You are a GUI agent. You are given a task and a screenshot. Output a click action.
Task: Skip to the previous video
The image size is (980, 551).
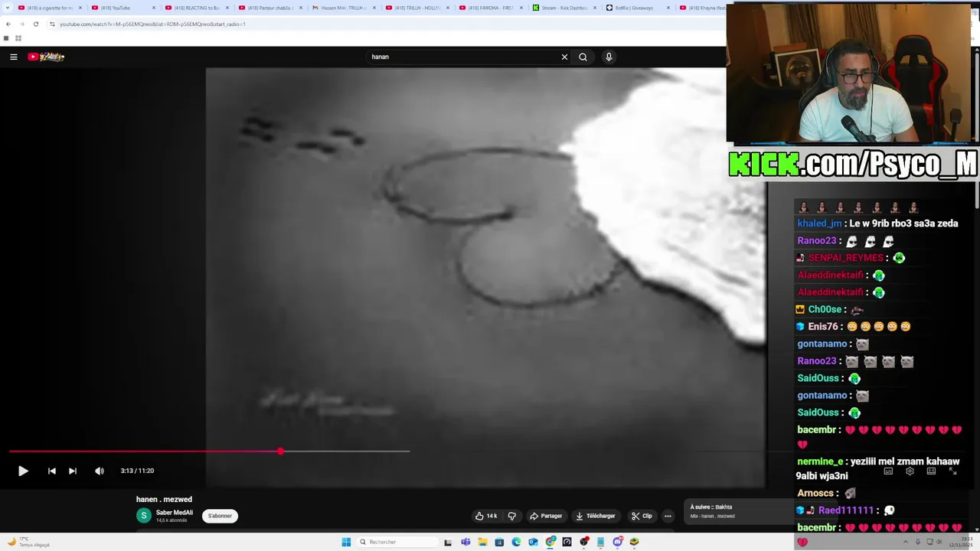click(x=51, y=471)
